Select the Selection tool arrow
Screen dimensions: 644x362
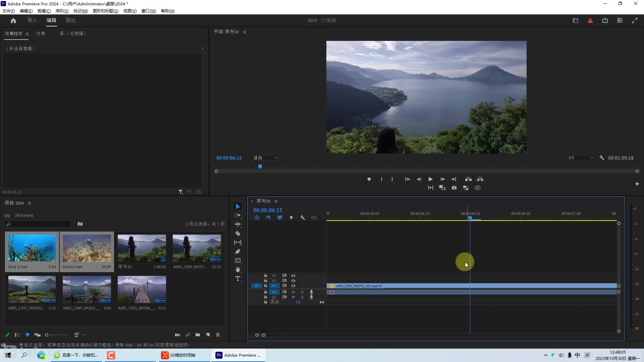(238, 206)
